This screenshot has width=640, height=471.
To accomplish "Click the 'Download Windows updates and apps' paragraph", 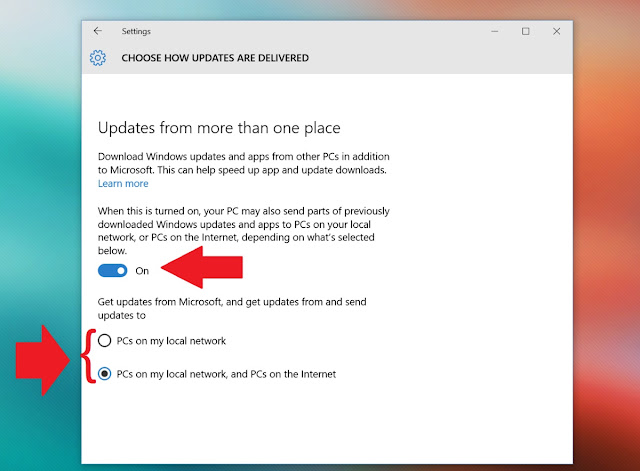I will point(244,163).
